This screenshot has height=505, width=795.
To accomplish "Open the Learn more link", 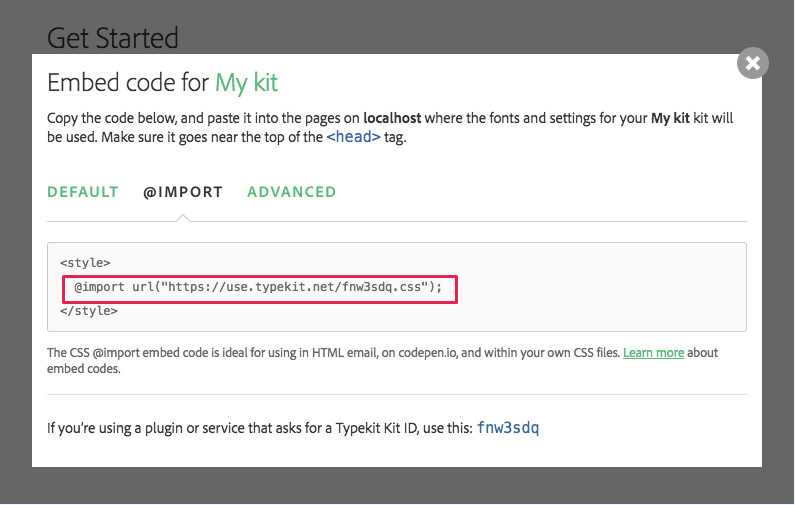I will pos(653,352).
